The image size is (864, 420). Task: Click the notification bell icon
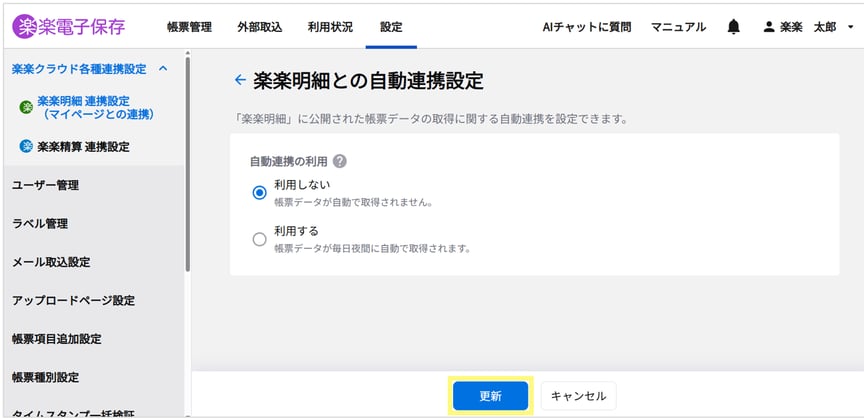pyautogui.click(x=733, y=26)
